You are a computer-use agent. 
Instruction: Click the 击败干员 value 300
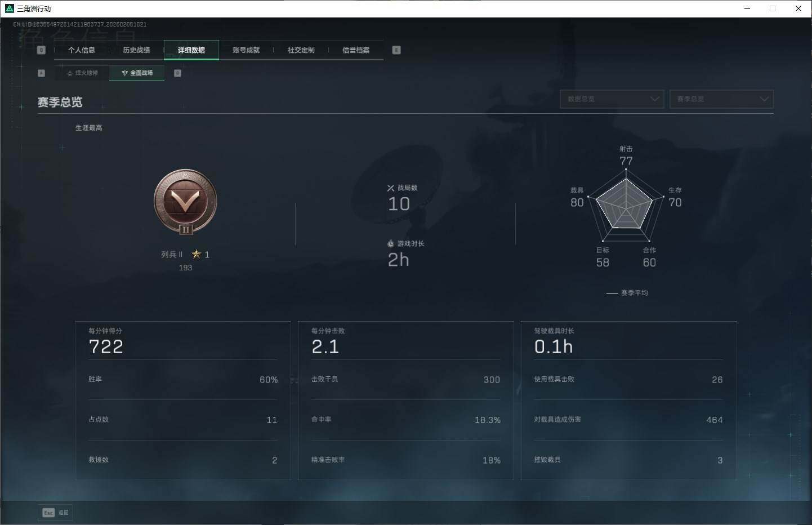(492, 380)
